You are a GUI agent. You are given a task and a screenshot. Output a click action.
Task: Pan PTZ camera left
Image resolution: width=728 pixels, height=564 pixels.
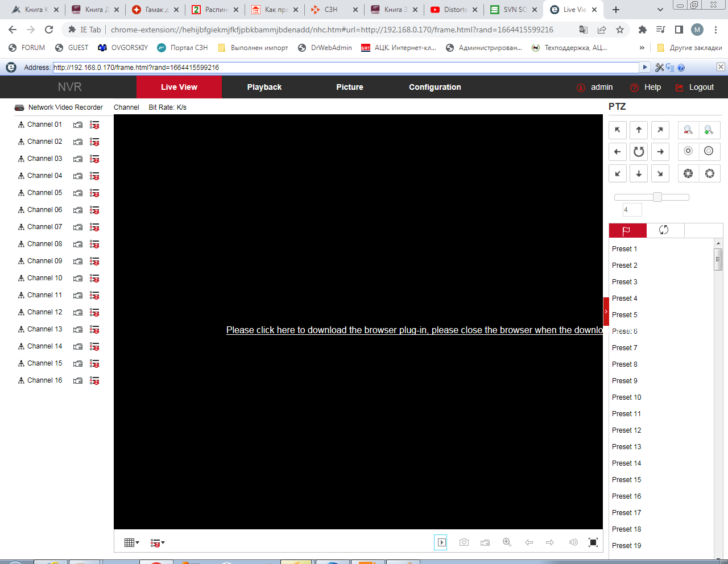tap(618, 152)
